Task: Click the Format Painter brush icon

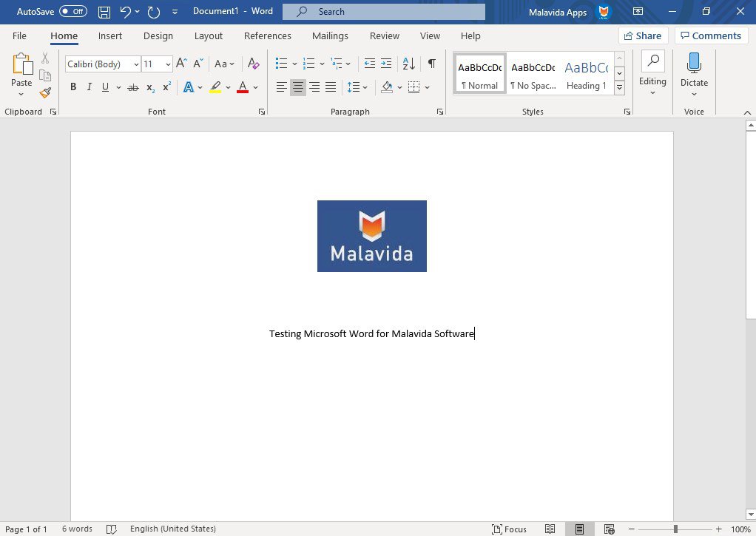Action: pyautogui.click(x=45, y=92)
